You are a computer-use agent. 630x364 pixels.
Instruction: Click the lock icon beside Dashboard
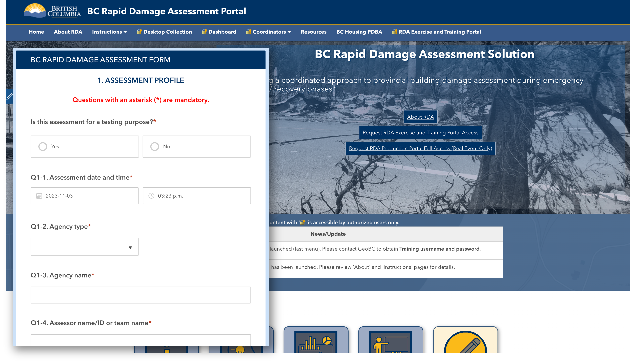(x=204, y=32)
